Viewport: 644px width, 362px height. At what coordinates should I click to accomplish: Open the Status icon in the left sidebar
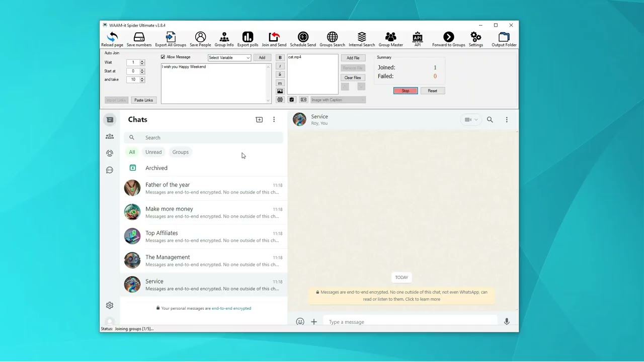click(x=110, y=153)
